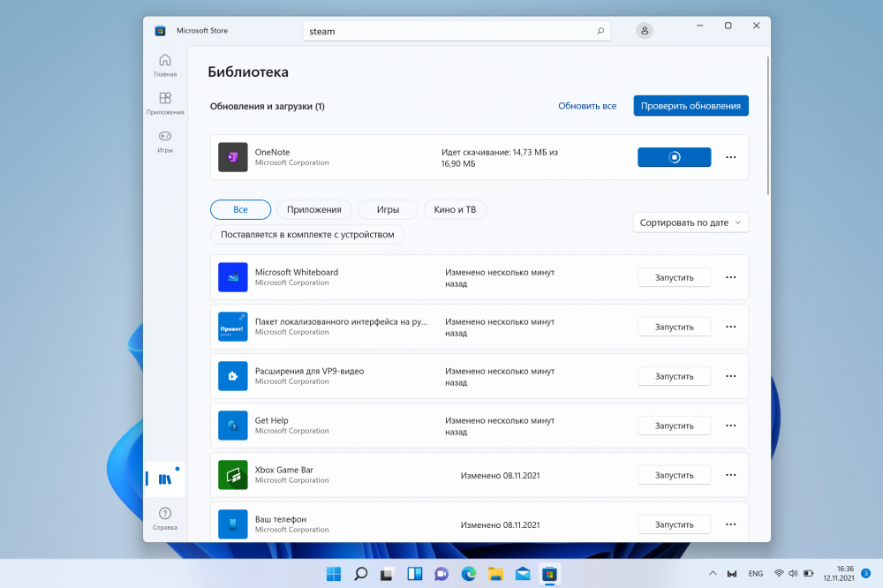The width and height of the screenshot is (883, 588).
Task: Click the Обновить все link
Action: (587, 106)
